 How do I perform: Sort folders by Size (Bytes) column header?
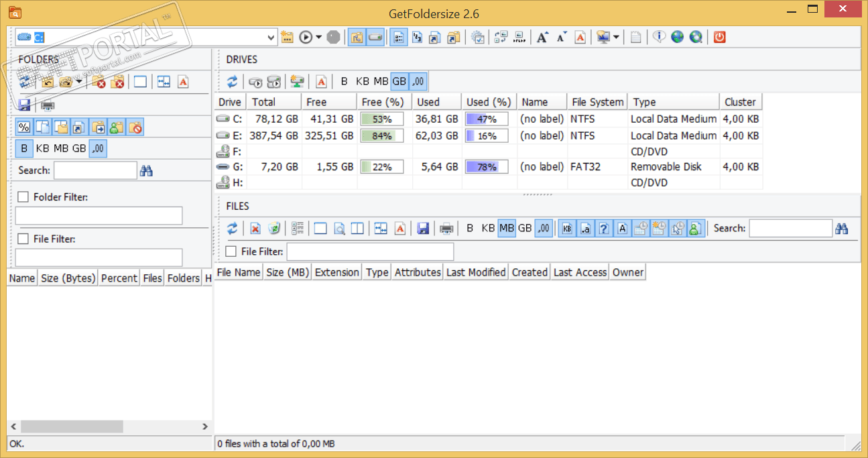(68, 278)
